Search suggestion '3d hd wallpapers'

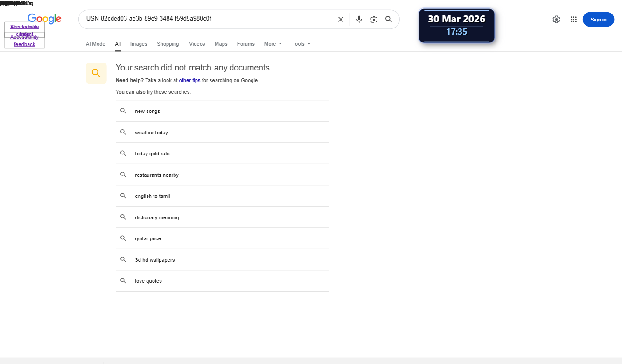[x=223, y=260]
